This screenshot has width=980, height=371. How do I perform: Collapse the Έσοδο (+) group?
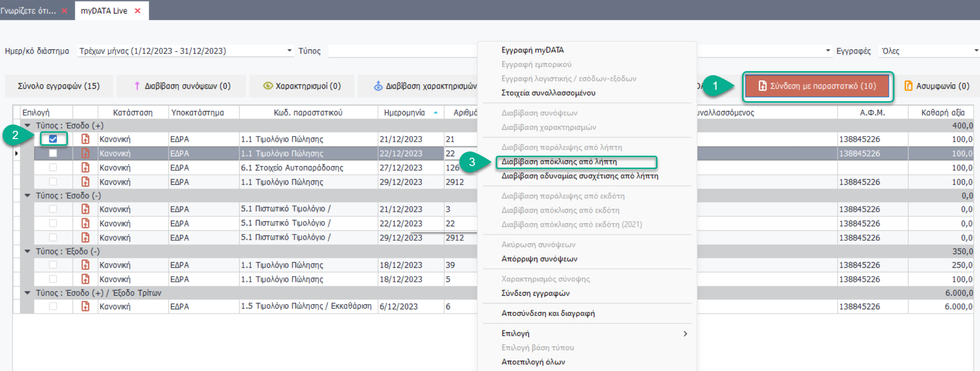pos(27,126)
